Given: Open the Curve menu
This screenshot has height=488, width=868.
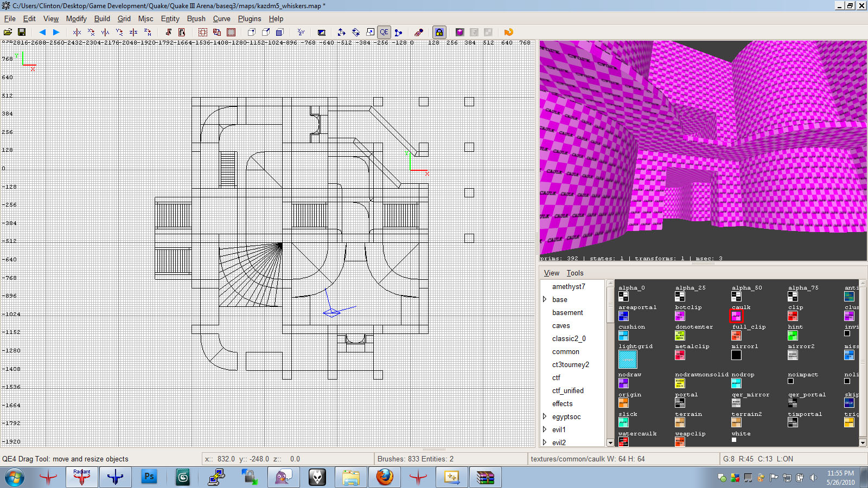Looking at the screenshot, I should 221,18.
